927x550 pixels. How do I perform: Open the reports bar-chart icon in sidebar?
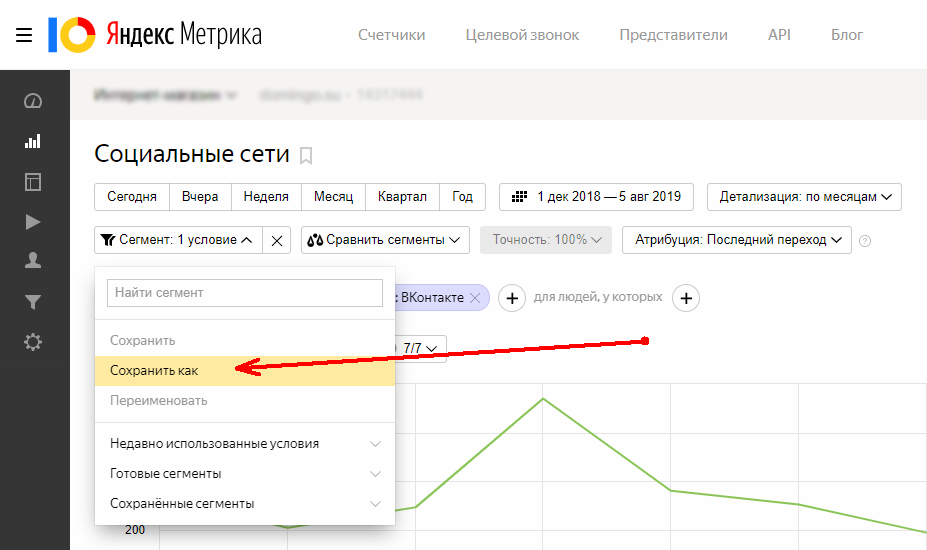click(33, 141)
